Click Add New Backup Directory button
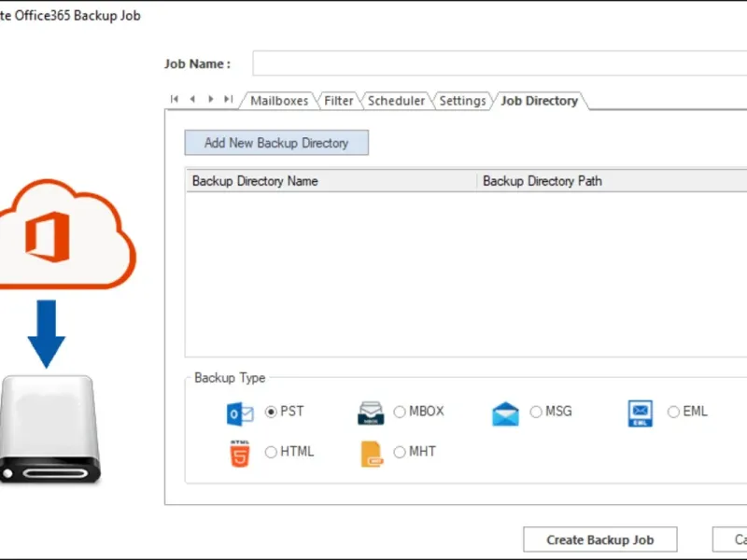The width and height of the screenshot is (747, 560). [276, 143]
